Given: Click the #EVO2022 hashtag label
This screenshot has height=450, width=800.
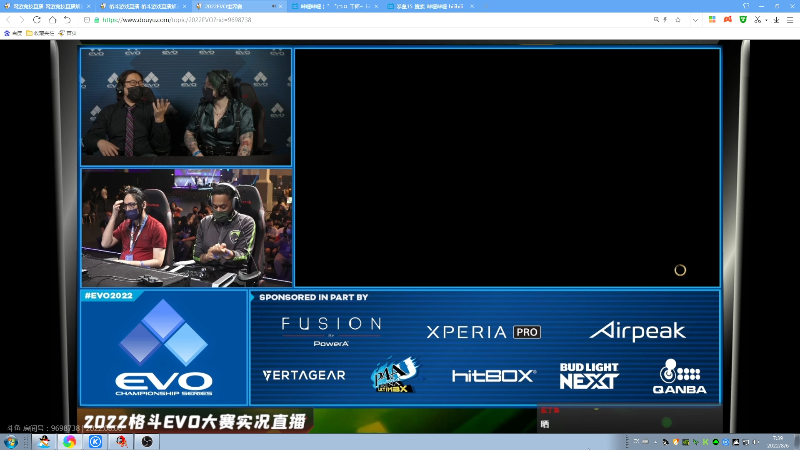Looking at the screenshot, I should [x=109, y=295].
